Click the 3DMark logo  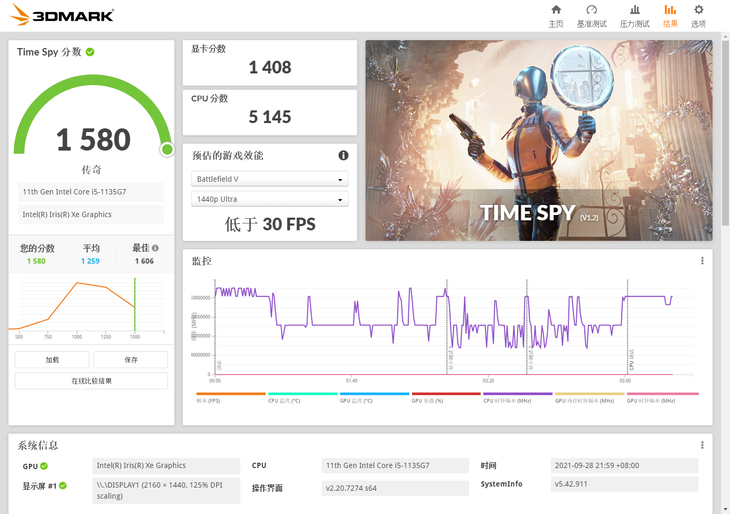pyautogui.click(x=62, y=14)
